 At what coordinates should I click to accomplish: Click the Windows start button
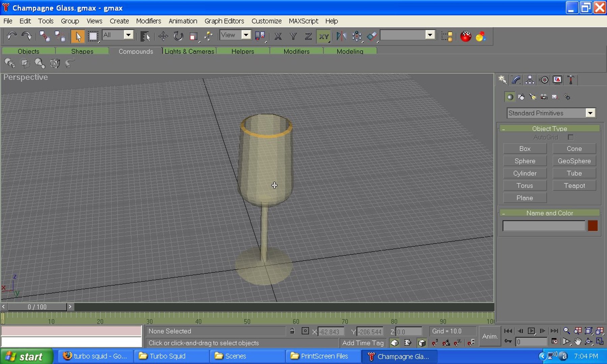27,356
